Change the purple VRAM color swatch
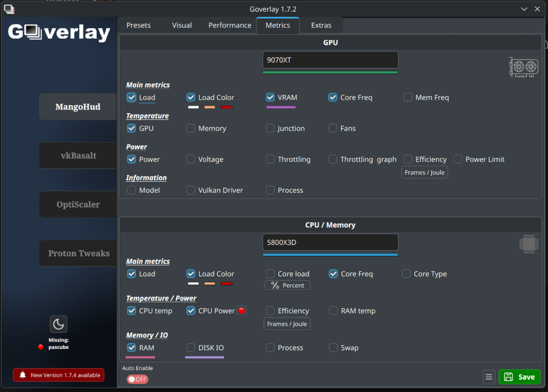Image resolution: width=548 pixels, height=392 pixels. click(281, 107)
